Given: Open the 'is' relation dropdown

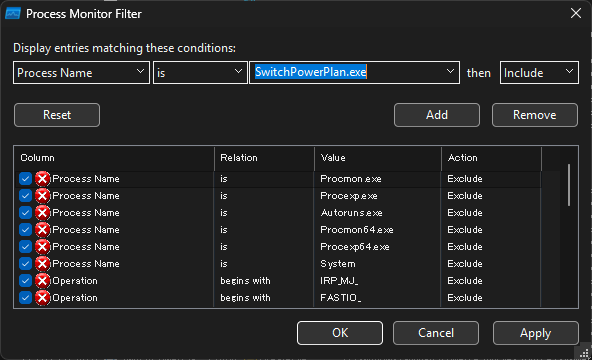Looking at the screenshot, I should coord(200,72).
